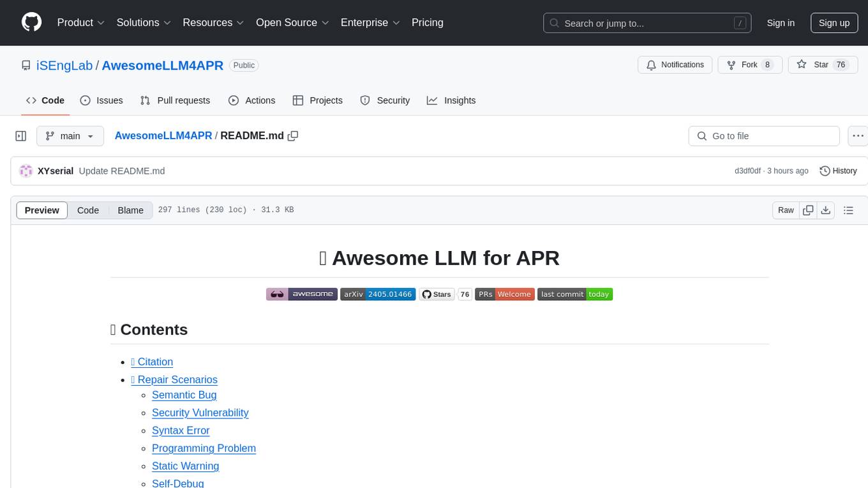868x488 pixels.
Task: Jump to the Citation section
Action: coord(152,362)
